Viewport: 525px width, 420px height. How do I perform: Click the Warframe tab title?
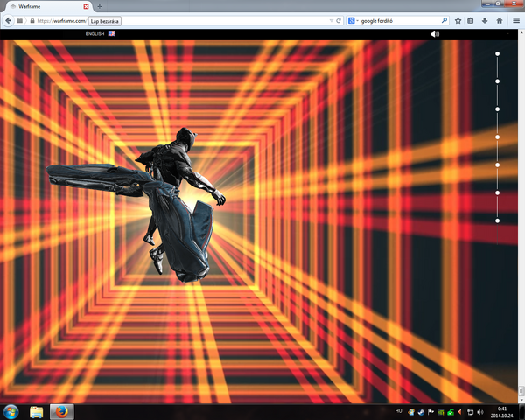coord(30,6)
